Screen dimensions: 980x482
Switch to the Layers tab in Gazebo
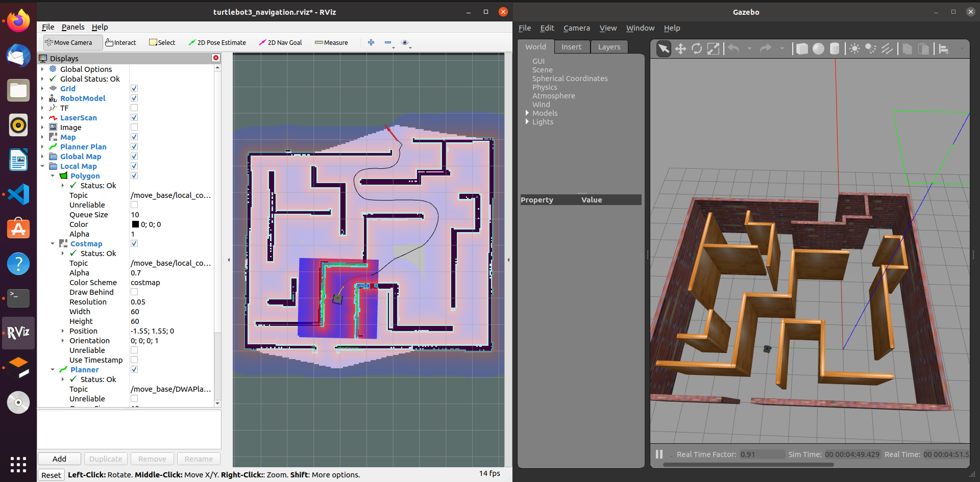click(609, 47)
